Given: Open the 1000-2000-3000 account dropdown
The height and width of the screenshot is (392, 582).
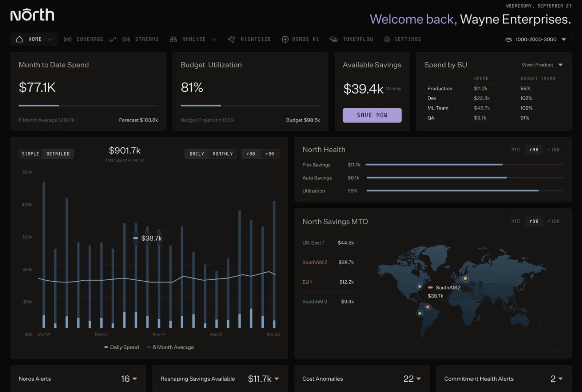Looking at the screenshot, I should click(536, 39).
